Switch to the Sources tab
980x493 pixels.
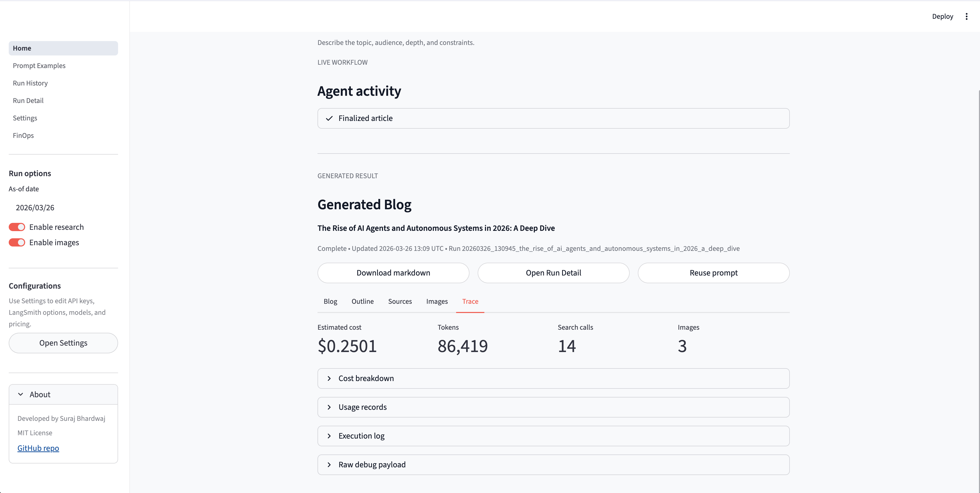pos(400,301)
